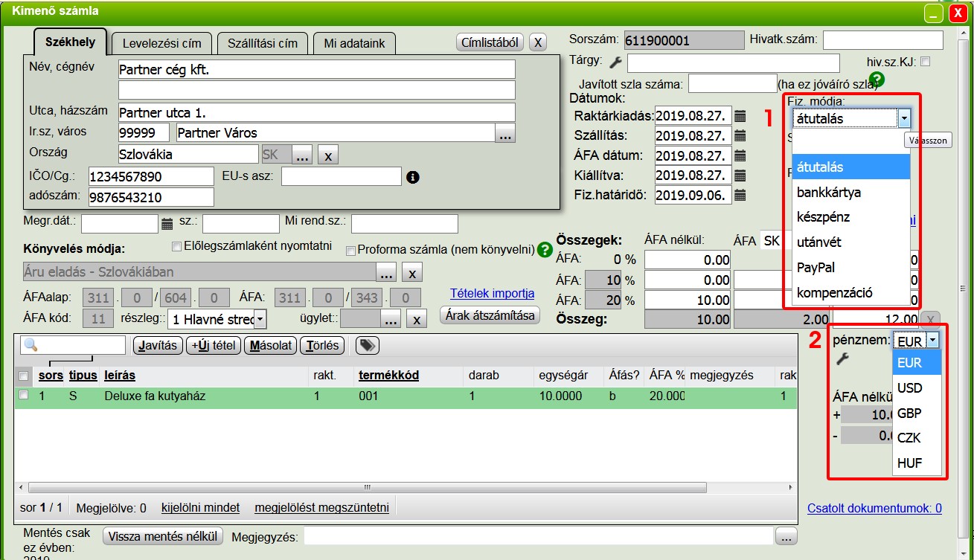Tick the select-all checkbox in table header

(x=24, y=376)
